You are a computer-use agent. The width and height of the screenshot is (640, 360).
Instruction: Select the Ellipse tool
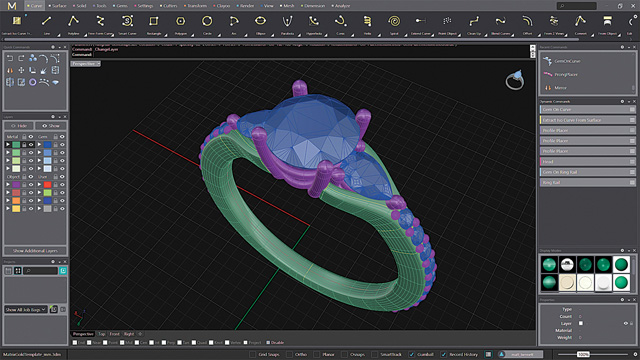click(x=260, y=21)
